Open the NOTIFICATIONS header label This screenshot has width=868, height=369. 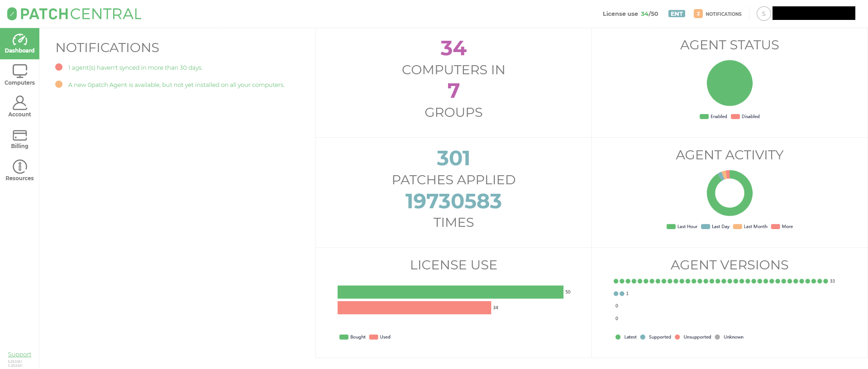[x=723, y=14]
